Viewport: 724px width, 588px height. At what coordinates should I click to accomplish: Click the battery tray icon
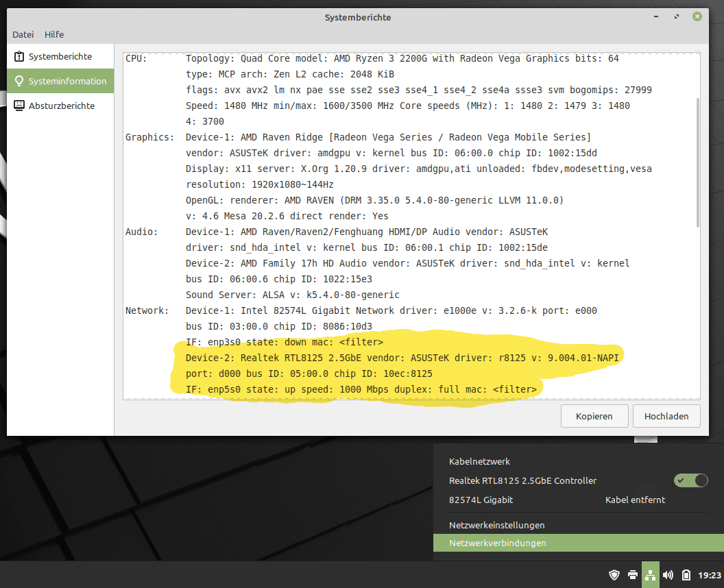(686, 574)
